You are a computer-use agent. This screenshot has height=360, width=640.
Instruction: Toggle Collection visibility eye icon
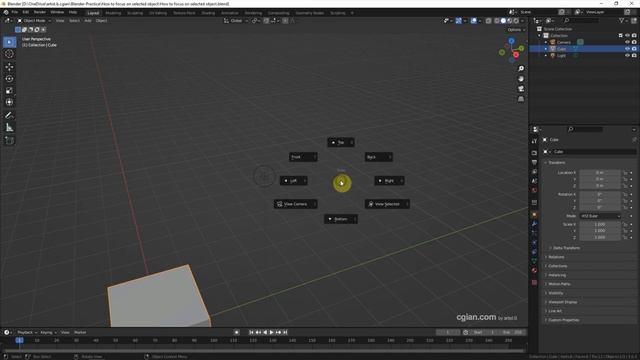coord(627,36)
